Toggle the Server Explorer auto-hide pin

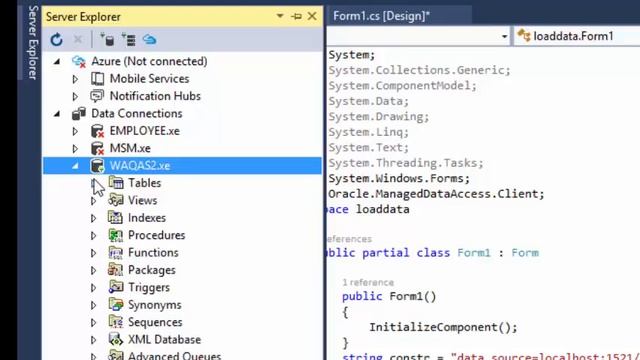[x=296, y=16]
